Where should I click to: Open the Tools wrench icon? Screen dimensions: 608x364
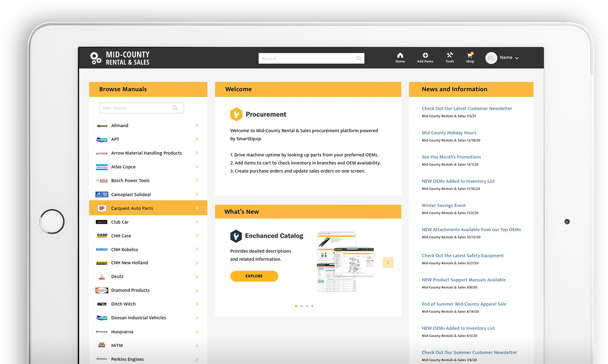449,55
